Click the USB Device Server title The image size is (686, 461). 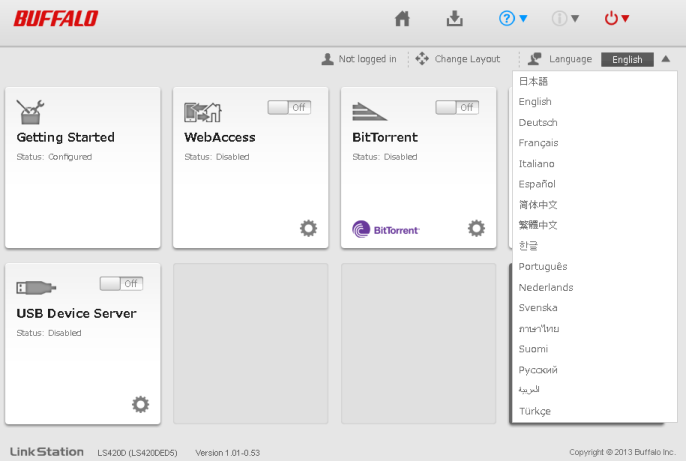pos(77,314)
